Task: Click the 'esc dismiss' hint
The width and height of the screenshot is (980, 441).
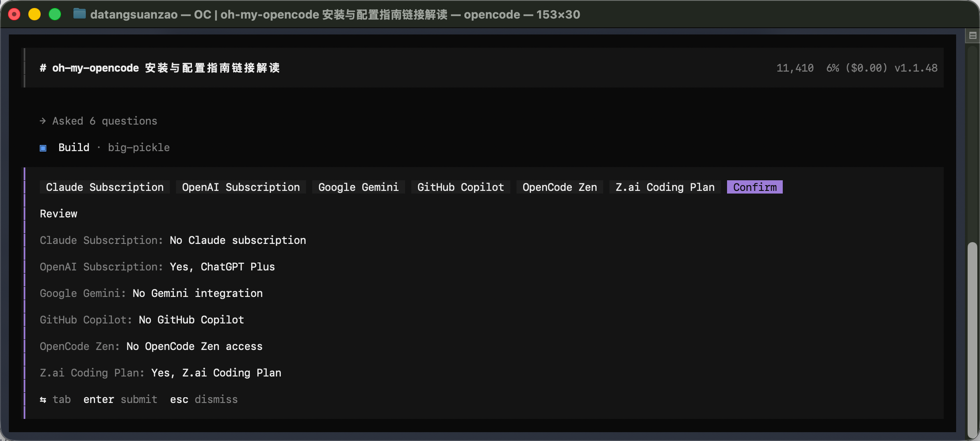Action: coord(204,399)
